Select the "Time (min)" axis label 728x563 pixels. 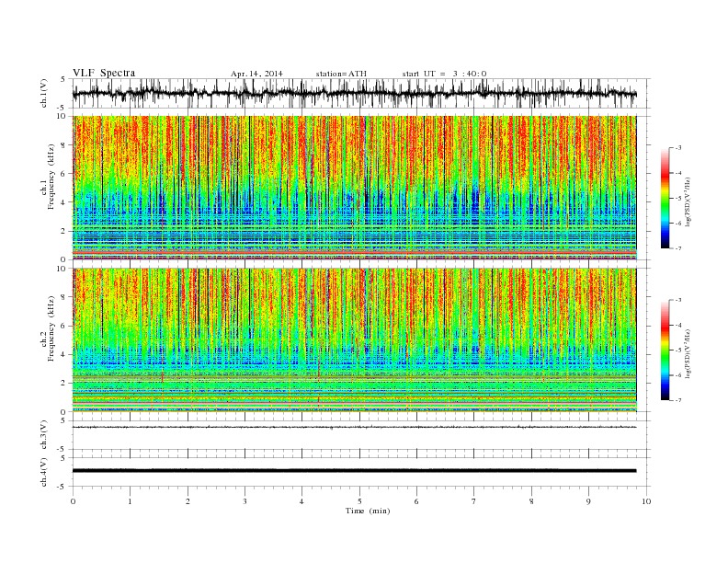point(368,511)
